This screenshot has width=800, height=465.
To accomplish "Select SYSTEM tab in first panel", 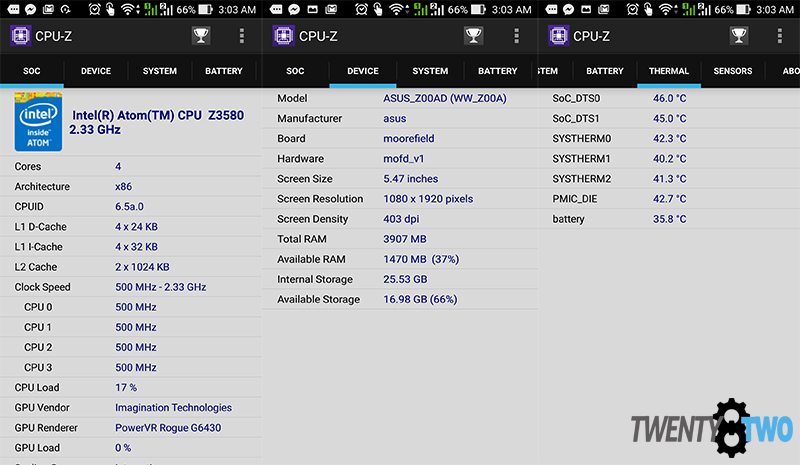I will (x=160, y=71).
